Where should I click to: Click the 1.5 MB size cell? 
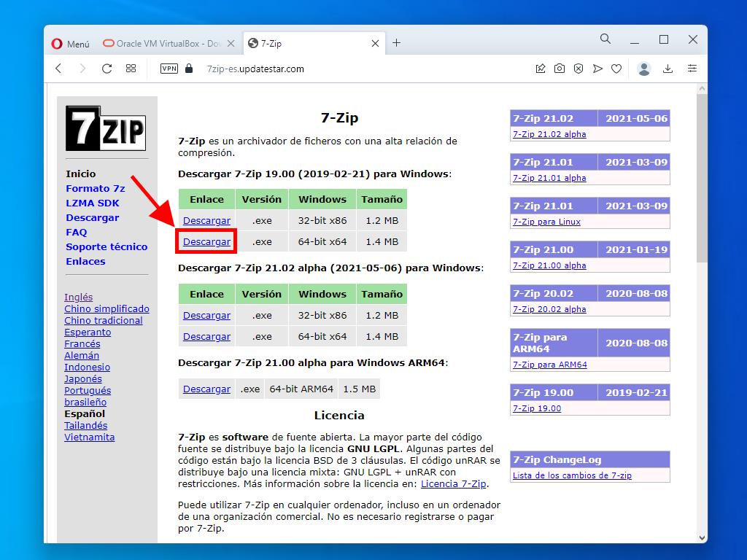coord(359,389)
